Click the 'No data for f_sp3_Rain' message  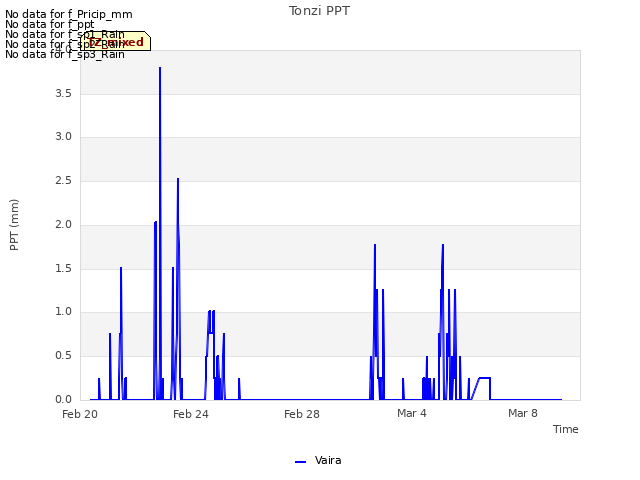64,54
